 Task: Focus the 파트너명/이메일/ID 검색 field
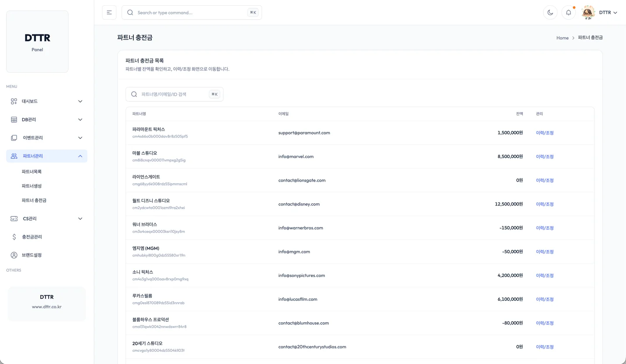174,94
